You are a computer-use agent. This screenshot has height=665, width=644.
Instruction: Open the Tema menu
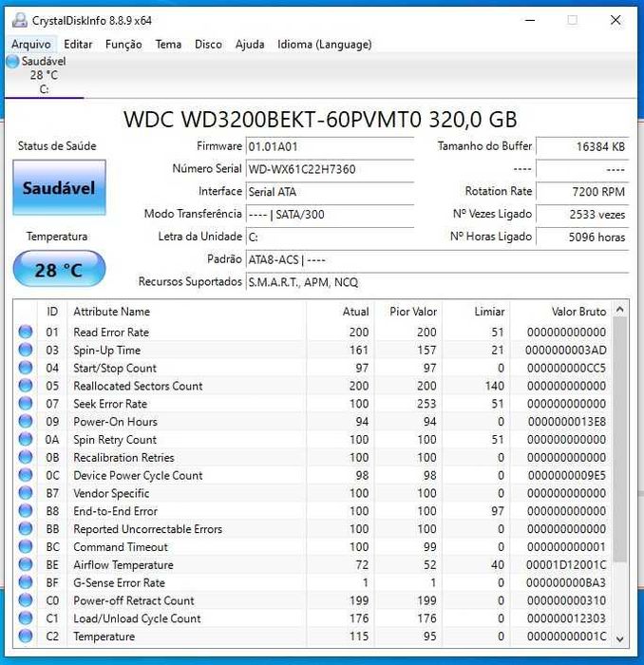click(x=168, y=44)
